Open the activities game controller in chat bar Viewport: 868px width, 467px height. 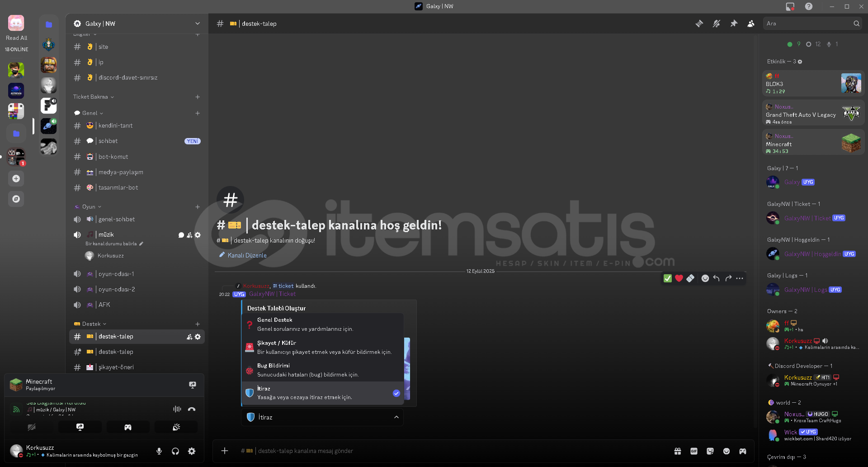coord(742,451)
